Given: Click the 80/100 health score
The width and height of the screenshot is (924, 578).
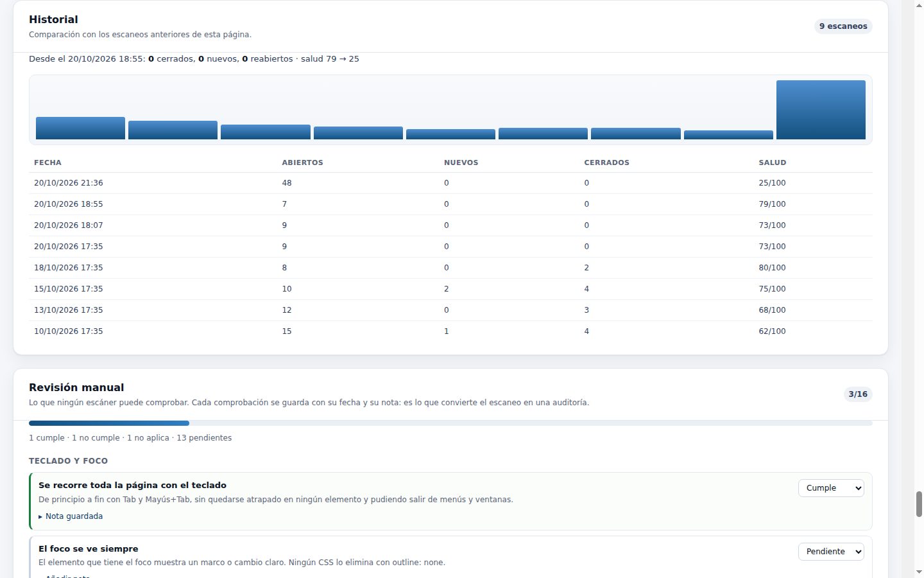Looking at the screenshot, I should pyautogui.click(x=772, y=268).
